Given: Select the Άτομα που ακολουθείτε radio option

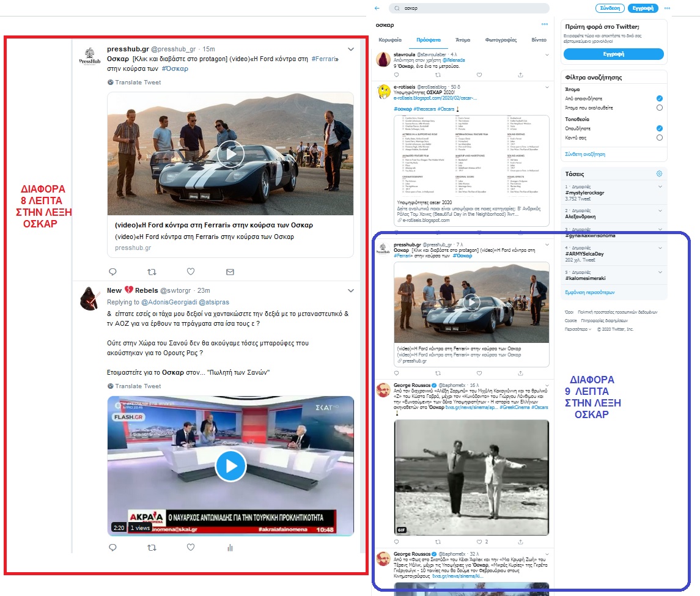Looking at the screenshot, I should tap(660, 108).
